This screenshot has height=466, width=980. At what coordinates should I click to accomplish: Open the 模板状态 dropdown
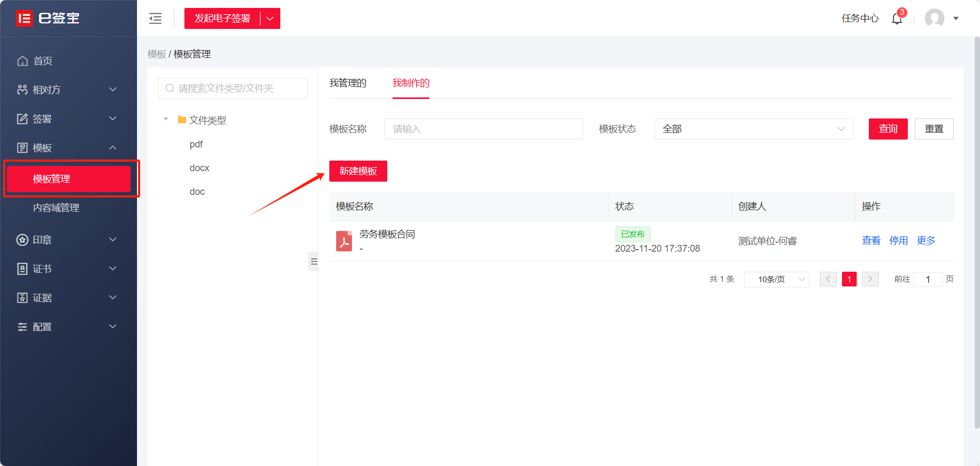pyautogui.click(x=753, y=129)
